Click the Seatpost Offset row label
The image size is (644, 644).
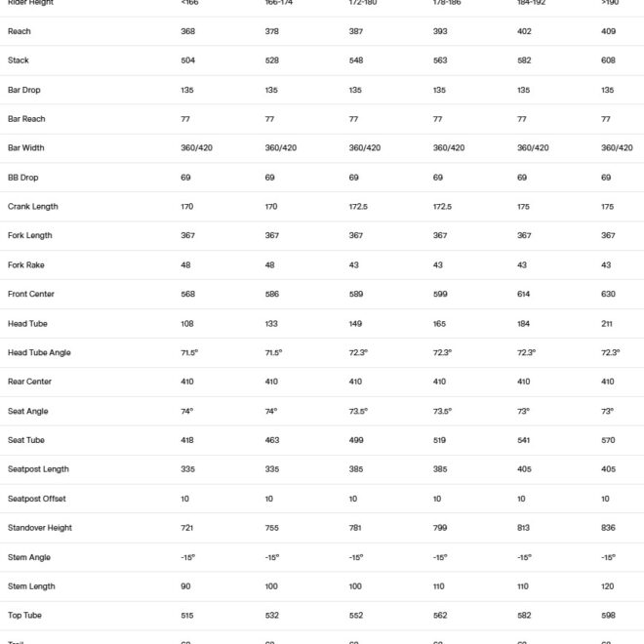tap(36, 499)
